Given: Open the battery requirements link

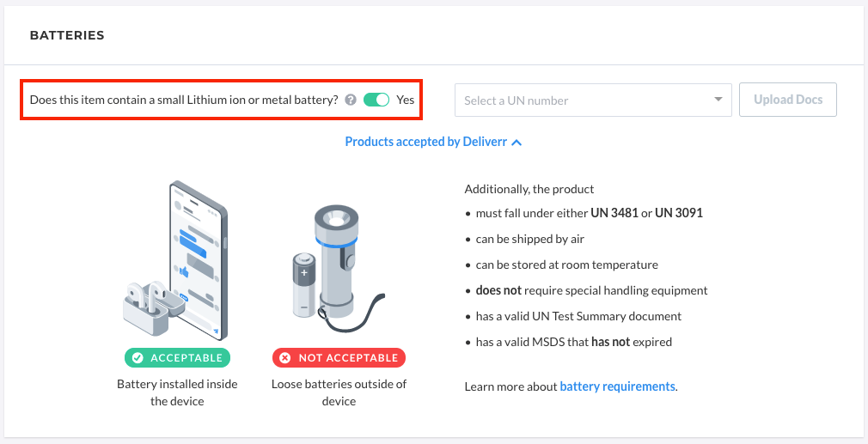Looking at the screenshot, I should (x=617, y=386).
